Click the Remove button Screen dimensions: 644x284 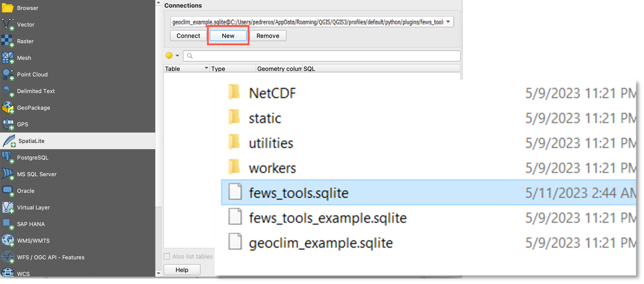[267, 36]
